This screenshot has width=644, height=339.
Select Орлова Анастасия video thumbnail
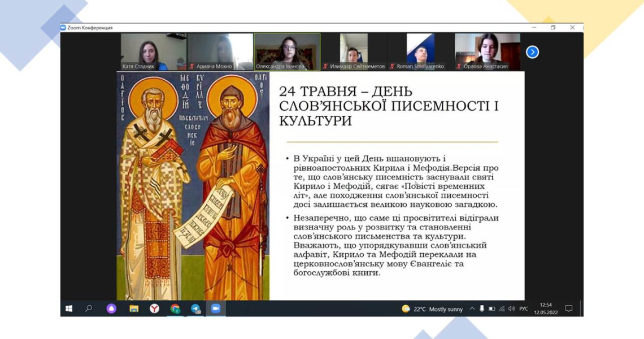coord(488,52)
